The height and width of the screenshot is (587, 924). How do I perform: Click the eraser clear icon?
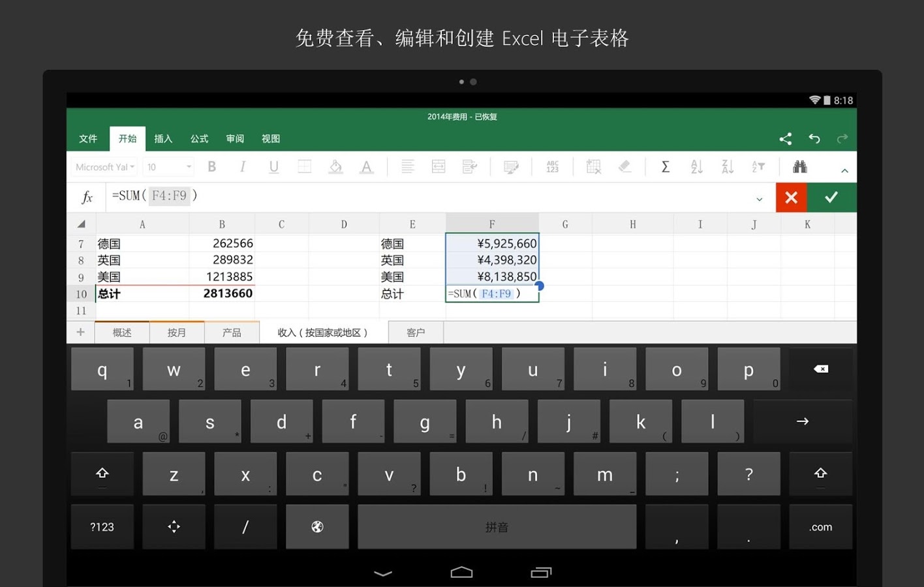click(624, 167)
